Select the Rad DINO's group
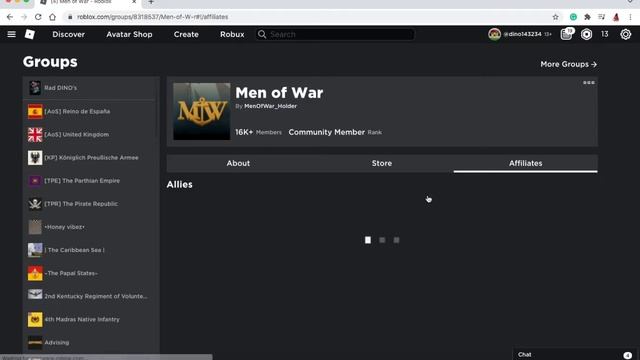Image resolution: width=640 pixels, height=360 pixels. [91, 88]
